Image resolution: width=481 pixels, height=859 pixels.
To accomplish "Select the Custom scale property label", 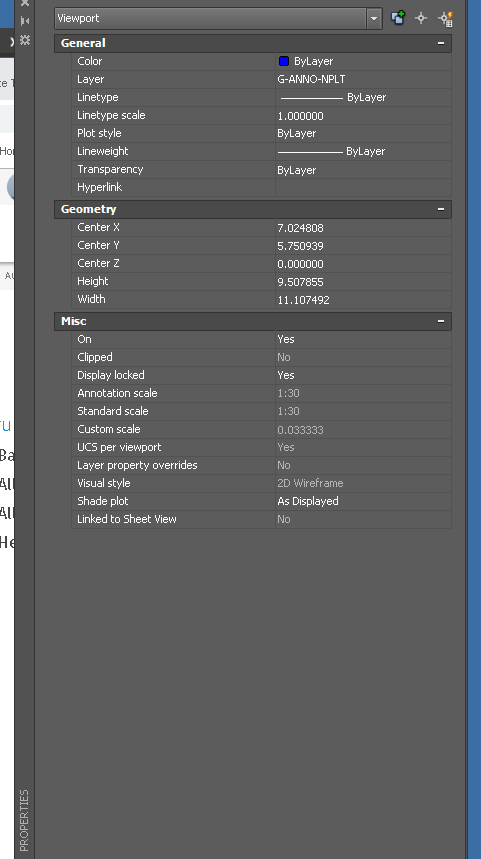I will 108,430.
